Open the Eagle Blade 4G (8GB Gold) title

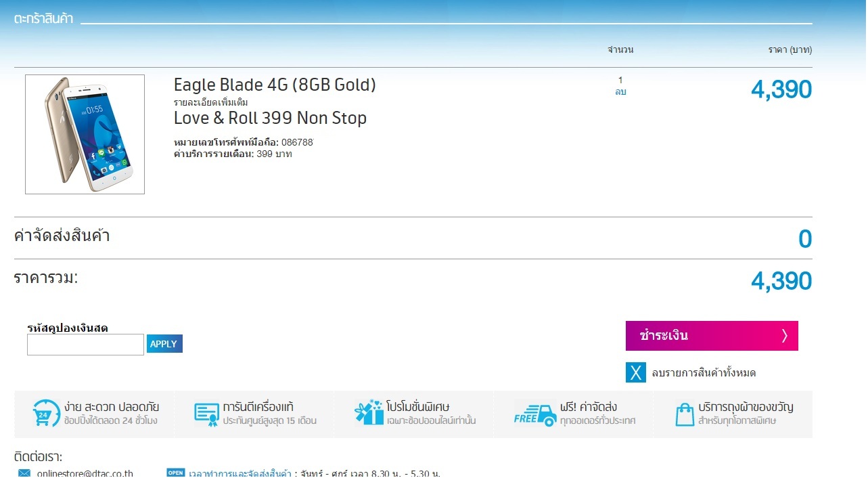point(275,85)
